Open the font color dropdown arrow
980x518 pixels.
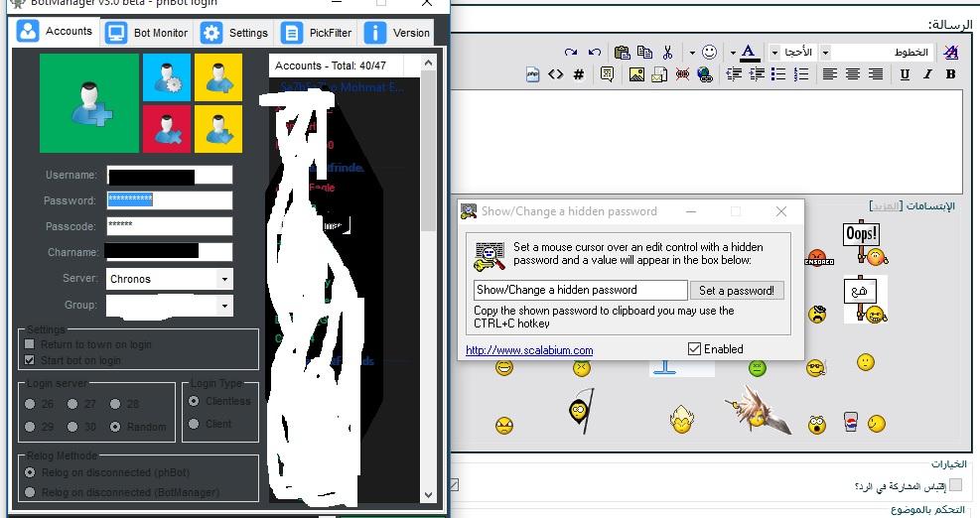(x=733, y=53)
